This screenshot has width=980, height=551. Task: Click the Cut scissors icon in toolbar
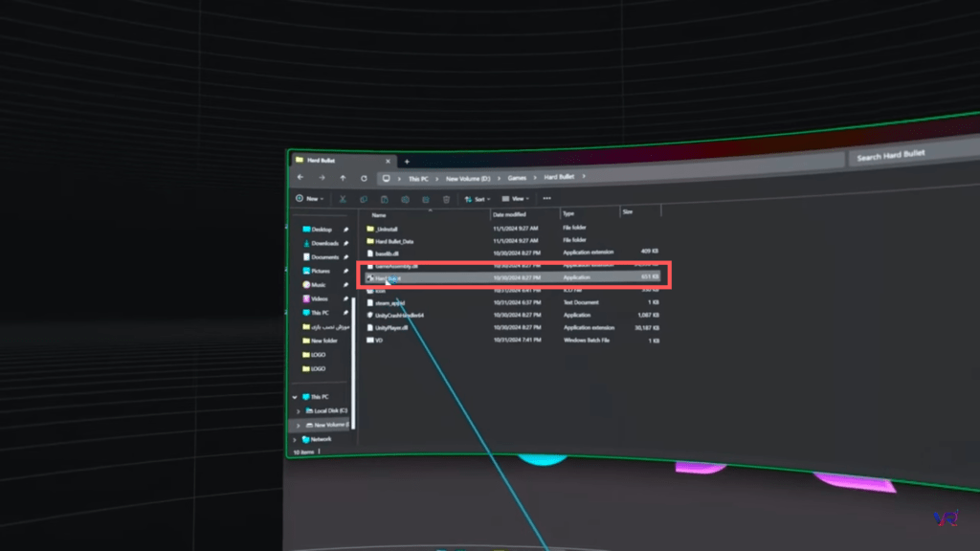click(342, 199)
